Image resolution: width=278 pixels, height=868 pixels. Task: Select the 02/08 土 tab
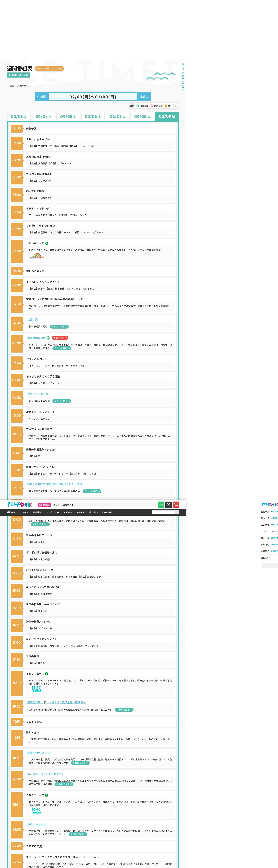click(x=142, y=117)
